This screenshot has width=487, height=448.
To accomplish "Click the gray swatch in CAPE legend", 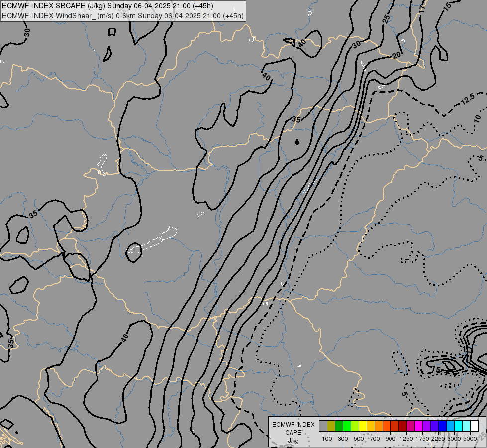I will [323, 426].
